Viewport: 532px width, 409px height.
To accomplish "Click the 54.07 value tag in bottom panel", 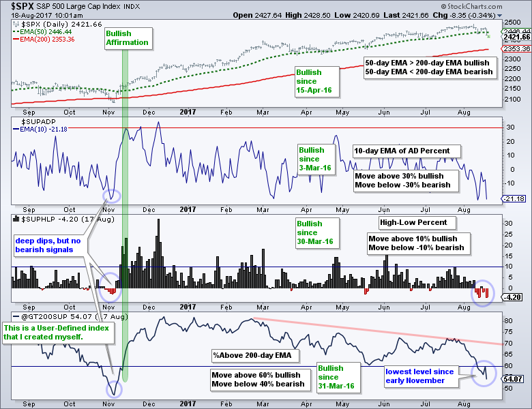I will 514,378.
